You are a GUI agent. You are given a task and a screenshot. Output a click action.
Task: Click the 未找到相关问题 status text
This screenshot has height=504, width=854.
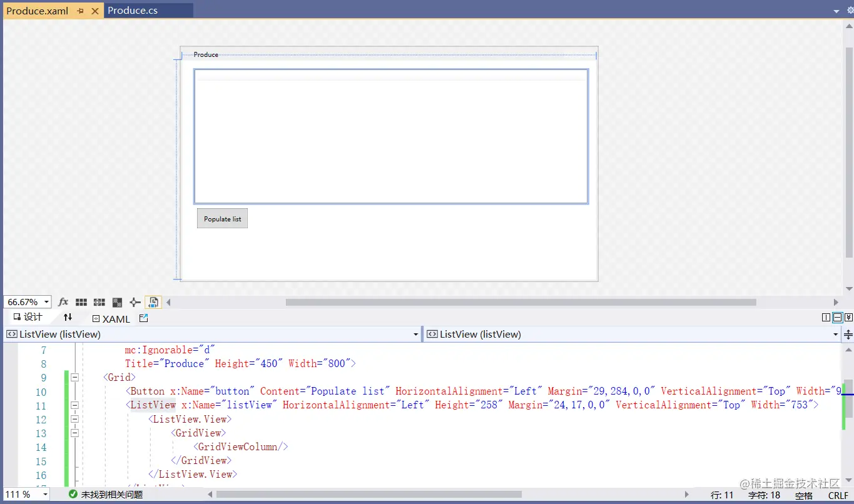(x=112, y=495)
